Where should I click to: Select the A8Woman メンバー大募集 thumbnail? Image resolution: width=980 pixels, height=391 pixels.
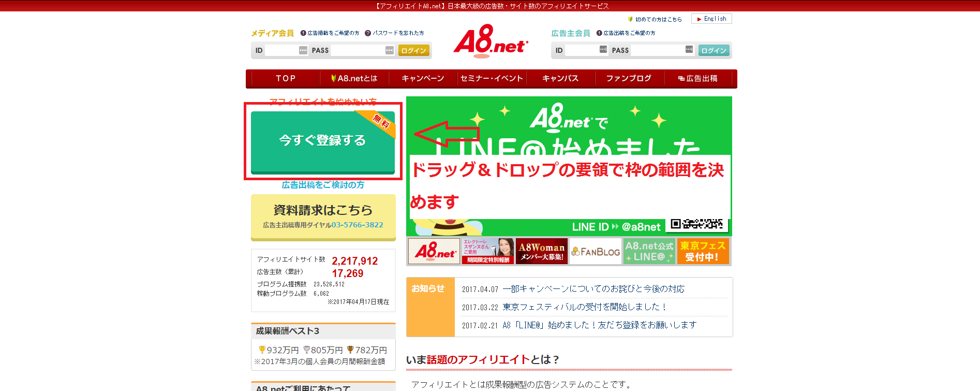[542, 251]
